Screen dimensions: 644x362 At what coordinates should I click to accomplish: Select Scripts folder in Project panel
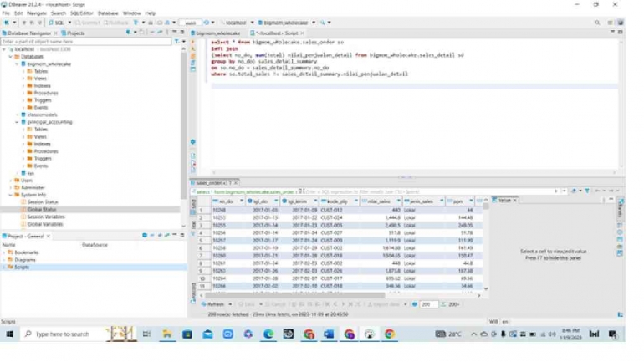point(18,267)
